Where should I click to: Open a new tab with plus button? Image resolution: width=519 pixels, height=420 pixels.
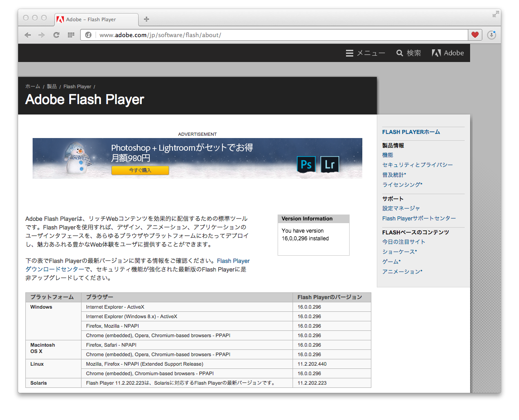point(146,19)
